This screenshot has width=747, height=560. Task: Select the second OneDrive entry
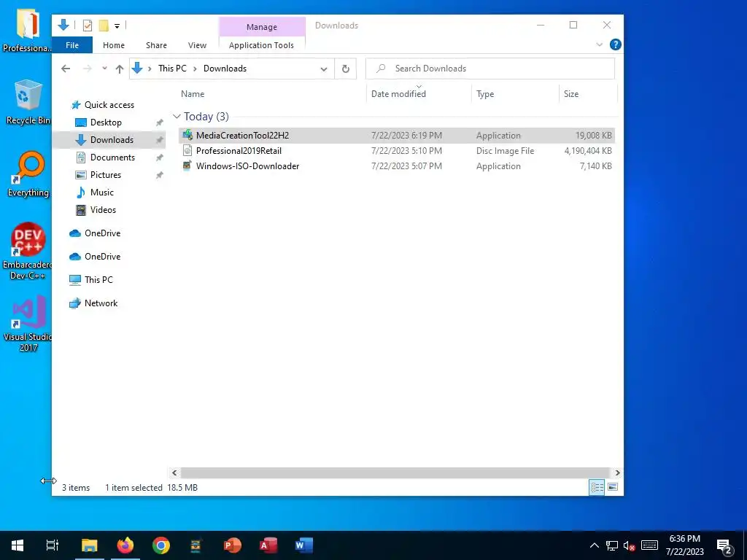[102, 256]
